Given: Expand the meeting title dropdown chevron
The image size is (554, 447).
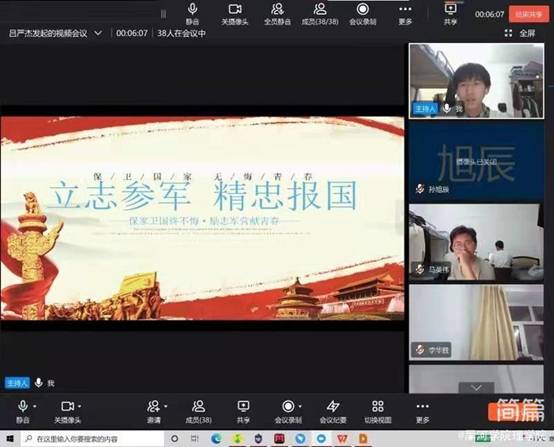Looking at the screenshot, I should (98, 33).
